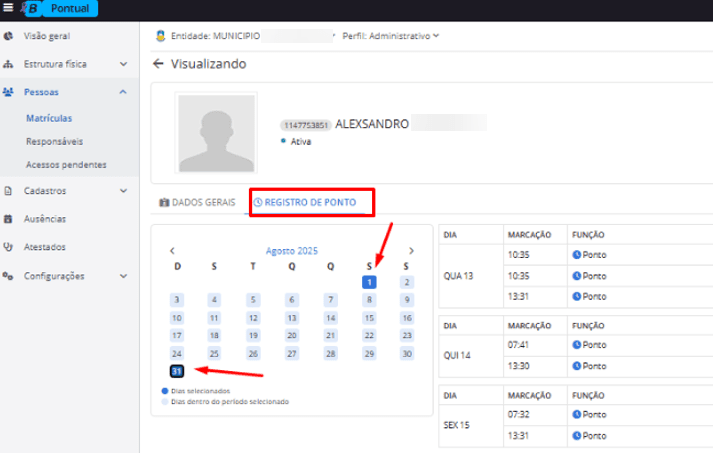This screenshot has height=453, width=713.
Task: Select the REGISTRO DE PONTO tab
Action: tap(311, 202)
